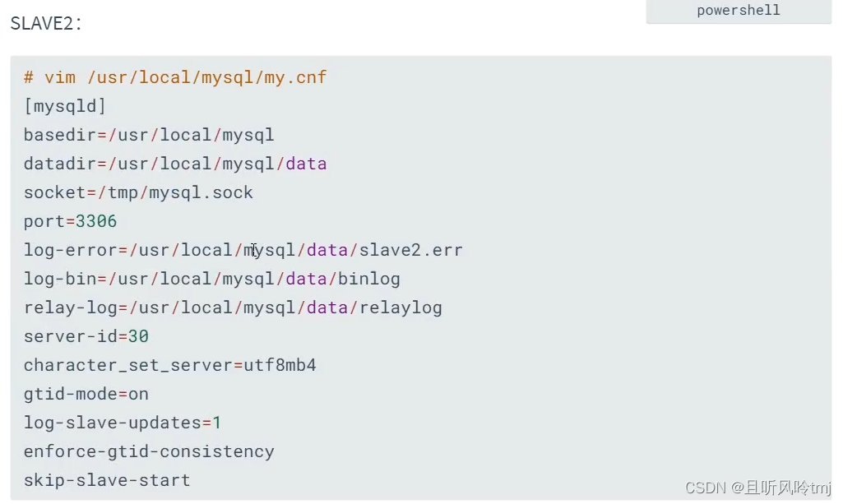Viewport: 843px width, 504px height.
Task: Select the vim my.cnf comment line
Action: (175, 77)
